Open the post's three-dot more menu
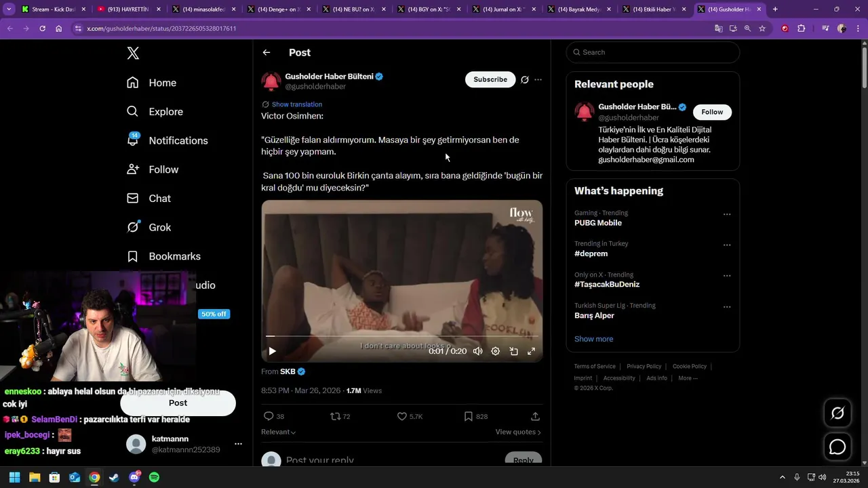Screen dimensions: 868x488 (538, 79)
